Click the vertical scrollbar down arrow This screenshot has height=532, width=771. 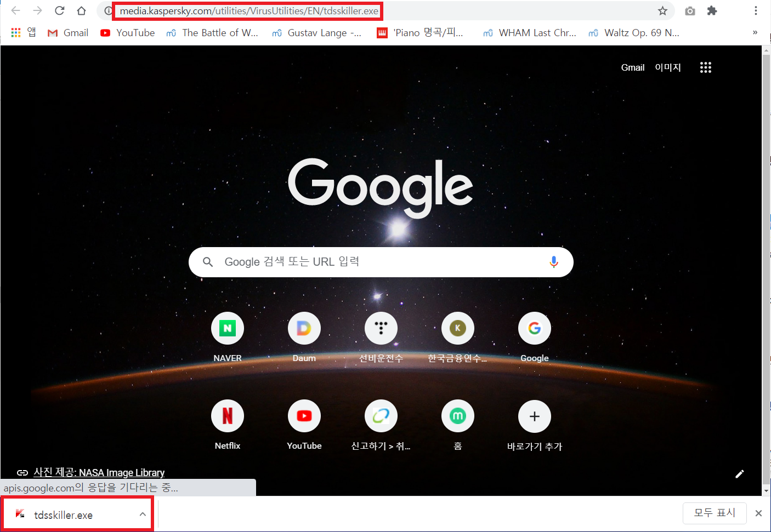766,490
